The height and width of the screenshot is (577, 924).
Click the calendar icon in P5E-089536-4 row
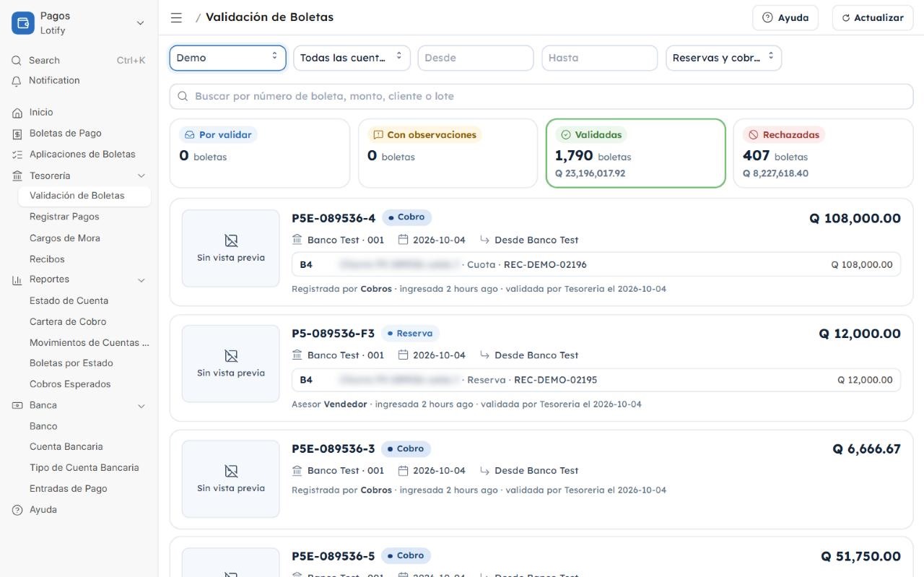[x=404, y=240]
